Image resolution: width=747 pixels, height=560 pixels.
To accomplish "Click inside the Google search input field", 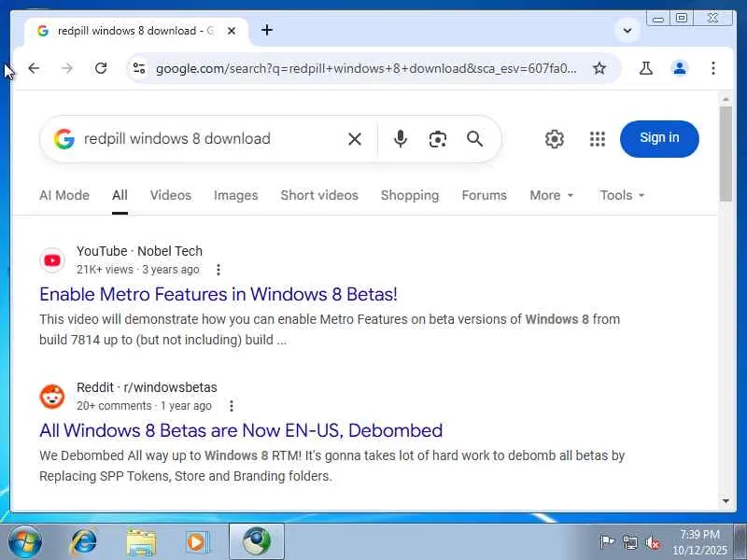I will pos(209,139).
